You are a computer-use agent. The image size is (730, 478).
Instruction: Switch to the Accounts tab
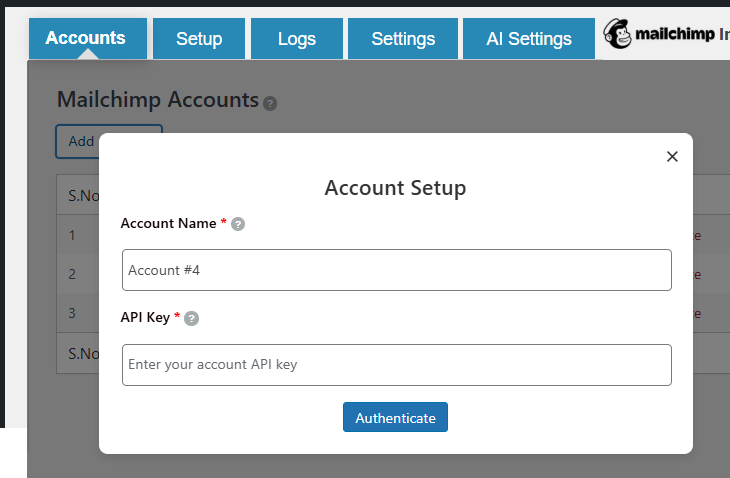pos(88,38)
